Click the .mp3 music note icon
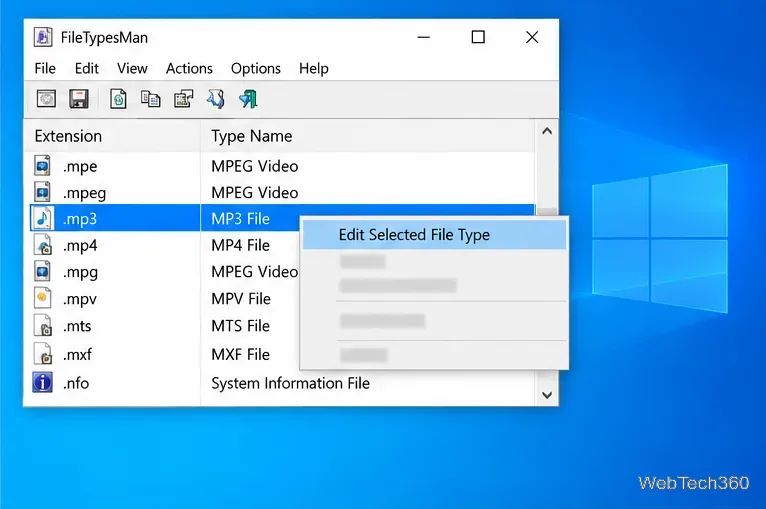Screen dimensions: 766x509 43,218
